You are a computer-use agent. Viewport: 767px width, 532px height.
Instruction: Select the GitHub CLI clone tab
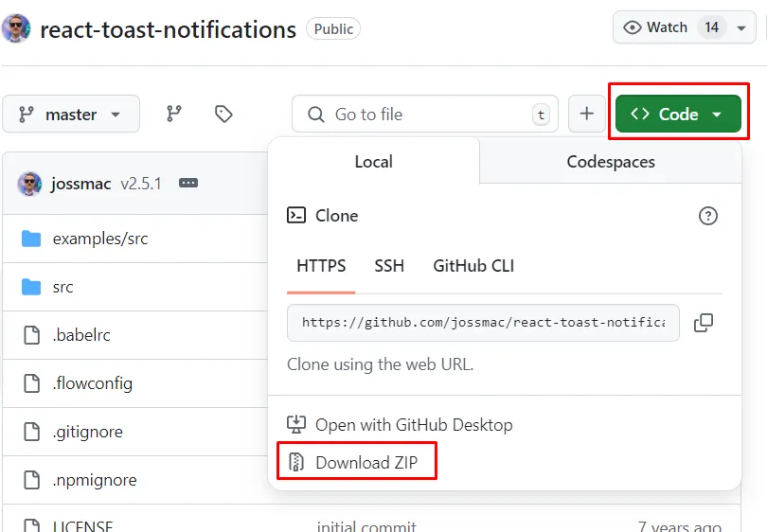pyautogui.click(x=473, y=266)
